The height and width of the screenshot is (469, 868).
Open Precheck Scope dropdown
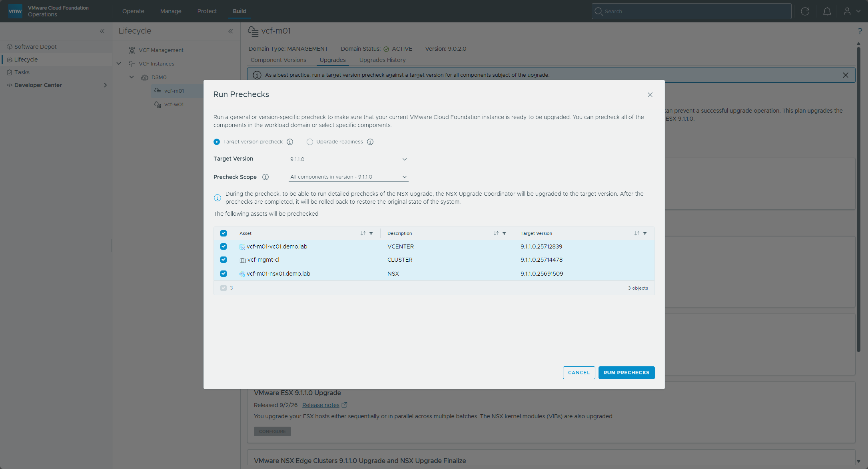coord(348,177)
